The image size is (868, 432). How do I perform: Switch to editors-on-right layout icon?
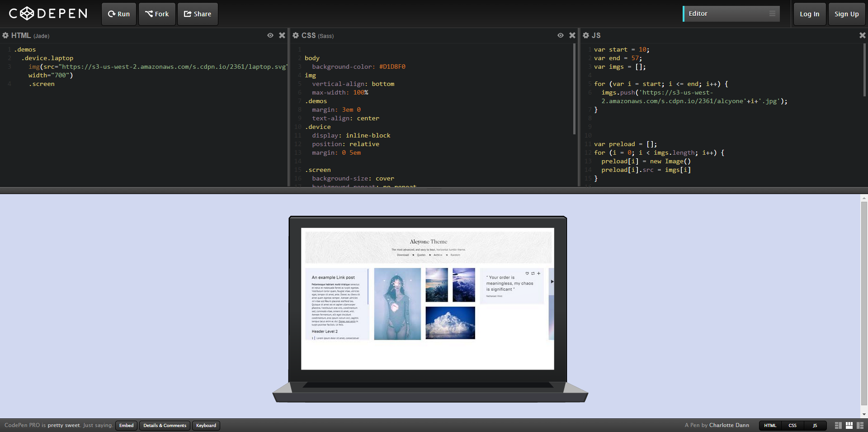tap(860, 425)
